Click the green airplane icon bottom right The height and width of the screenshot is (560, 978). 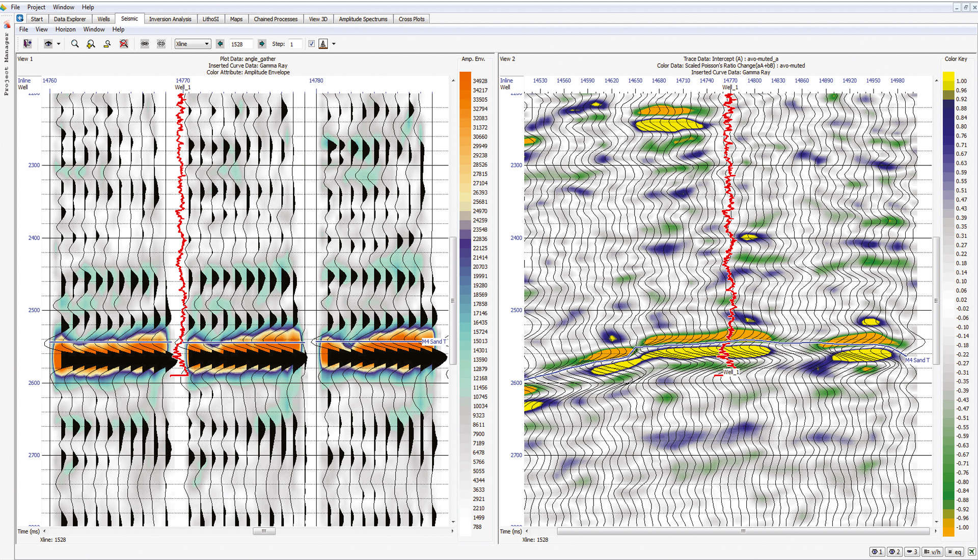(x=971, y=552)
